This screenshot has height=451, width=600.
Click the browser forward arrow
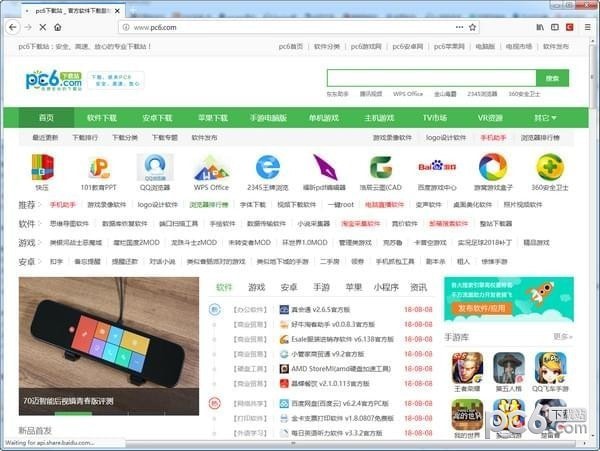28,27
